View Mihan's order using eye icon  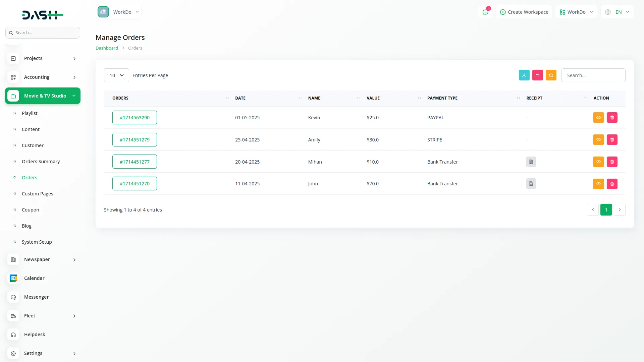pyautogui.click(x=598, y=162)
